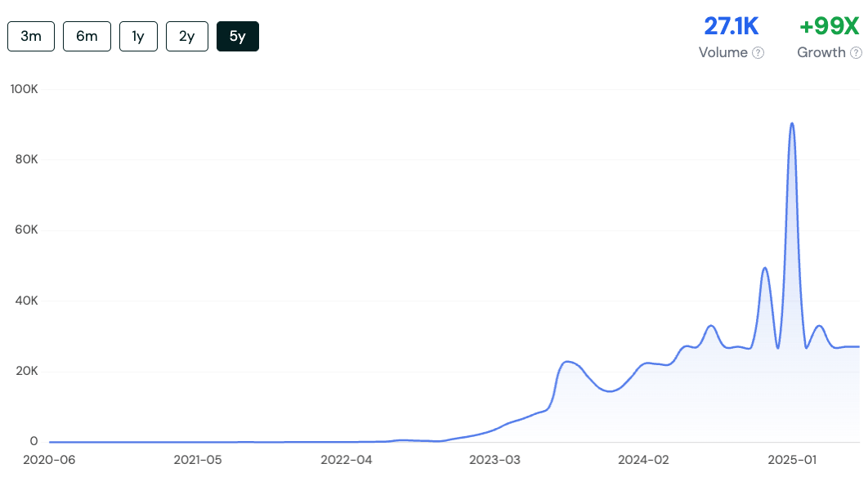Image resolution: width=868 pixels, height=486 pixels.
Task: Click the Growth label text
Action: [x=821, y=52]
